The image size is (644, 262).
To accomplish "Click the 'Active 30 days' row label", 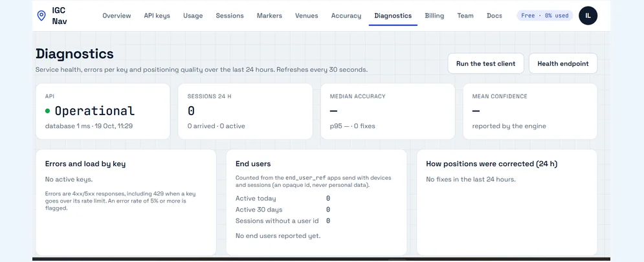I will (x=259, y=210).
